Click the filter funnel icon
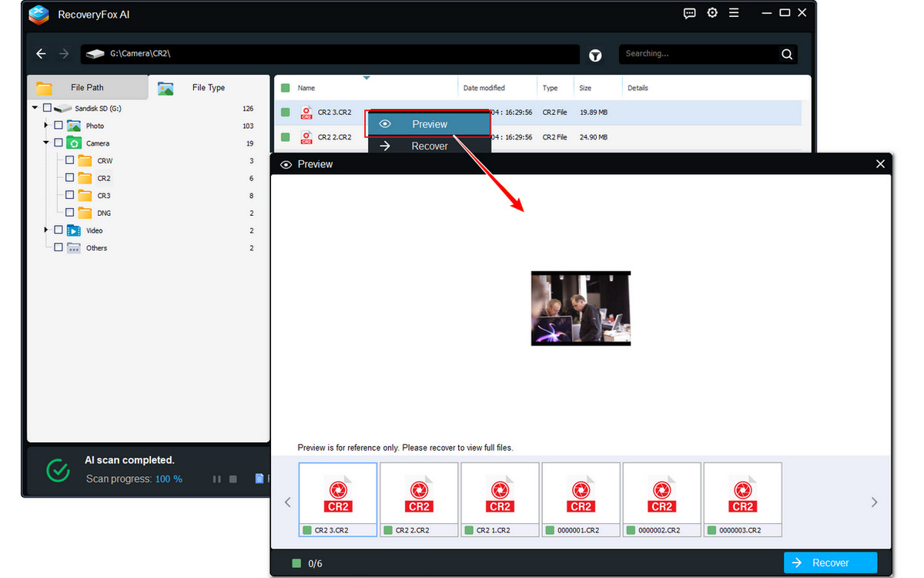The height and width of the screenshot is (578, 924). 595,55
